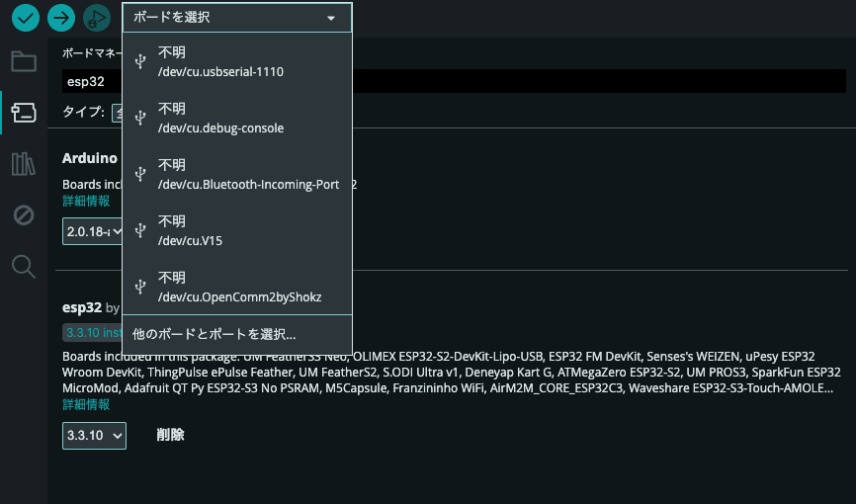Open the 2.0.18 version dropdown for Arduino package
The height and width of the screenshot is (504, 856).
coord(92,231)
